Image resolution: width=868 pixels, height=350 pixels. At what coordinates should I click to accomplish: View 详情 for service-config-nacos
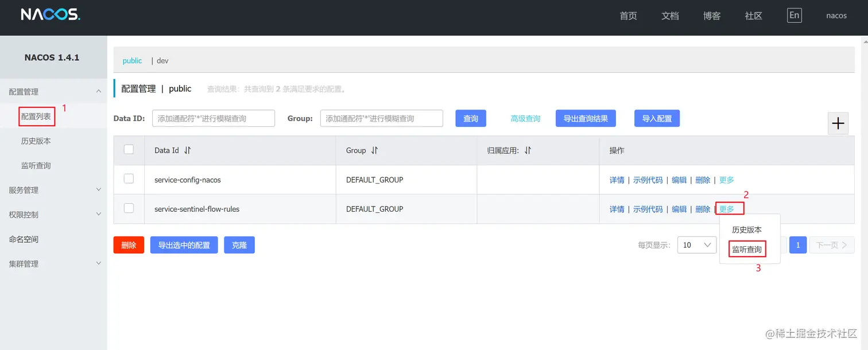[617, 180]
